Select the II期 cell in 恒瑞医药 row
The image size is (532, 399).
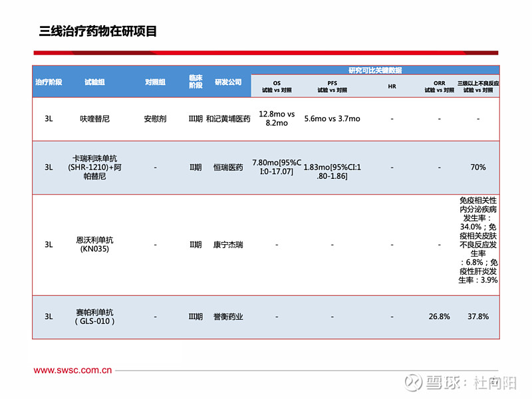coord(196,168)
